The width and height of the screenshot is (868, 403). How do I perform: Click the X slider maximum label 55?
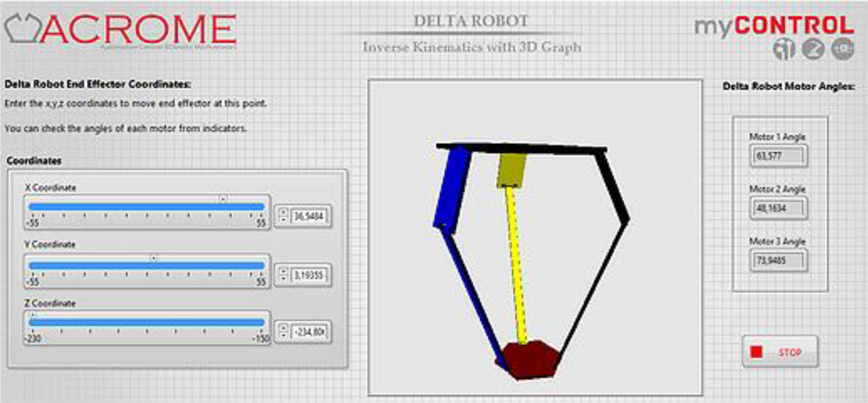[x=260, y=223]
